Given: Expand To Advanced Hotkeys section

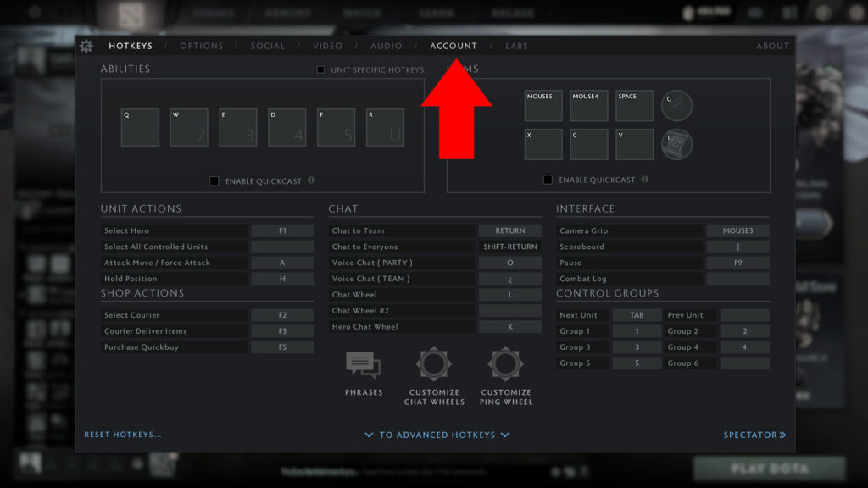Looking at the screenshot, I should pos(437,435).
